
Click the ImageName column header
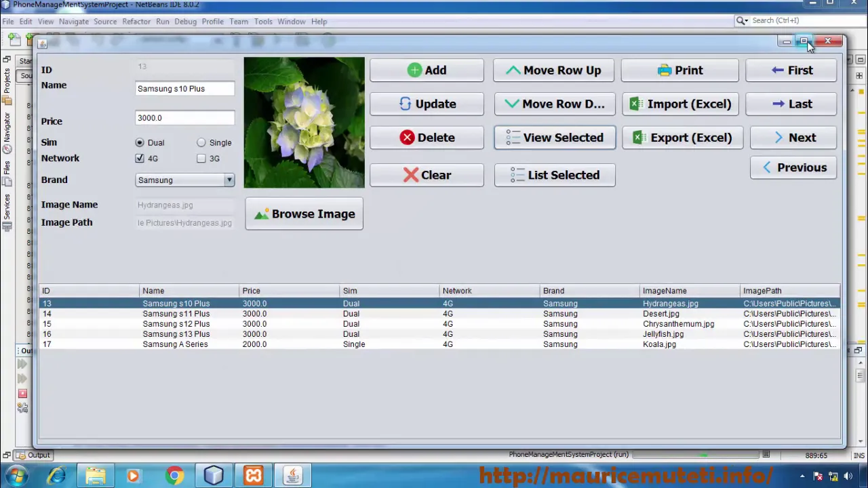690,291
